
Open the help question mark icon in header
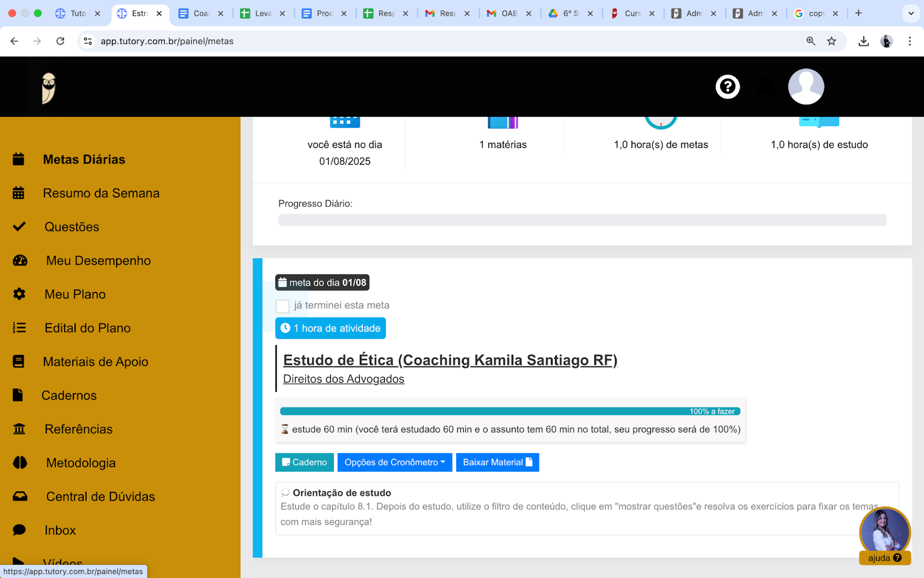pos(728,87)
